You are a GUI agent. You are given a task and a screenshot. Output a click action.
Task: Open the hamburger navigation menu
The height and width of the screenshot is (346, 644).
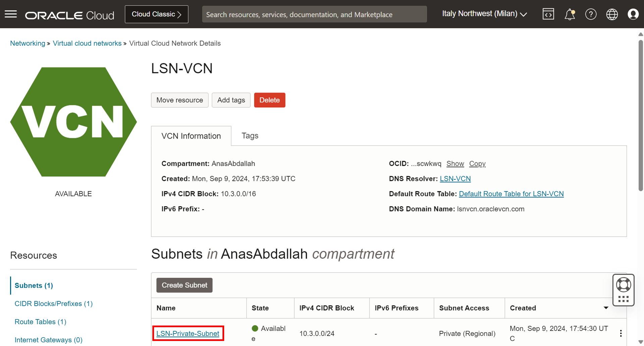[11, 14]
